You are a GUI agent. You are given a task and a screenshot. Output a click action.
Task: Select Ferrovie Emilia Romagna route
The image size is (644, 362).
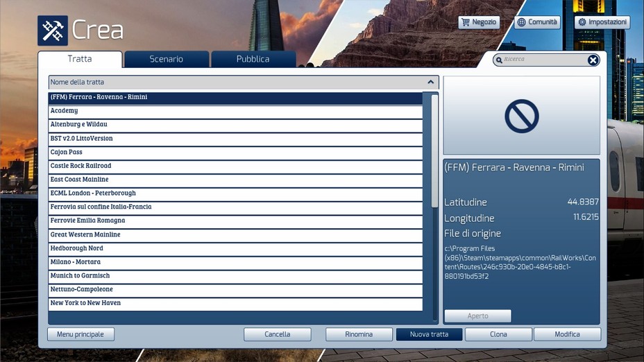(x=235, y=221)
